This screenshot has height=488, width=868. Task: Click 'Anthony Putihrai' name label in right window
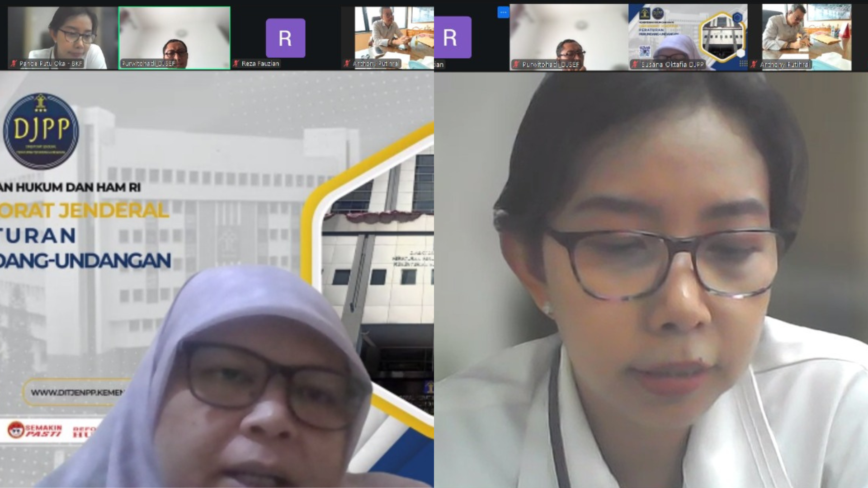[786, 65]
